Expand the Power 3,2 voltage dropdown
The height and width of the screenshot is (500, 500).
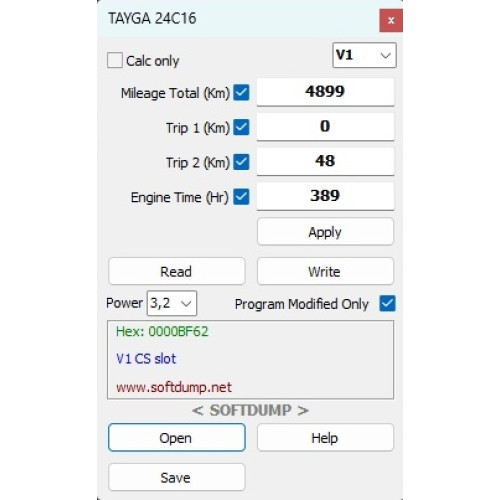pos(172,303)
